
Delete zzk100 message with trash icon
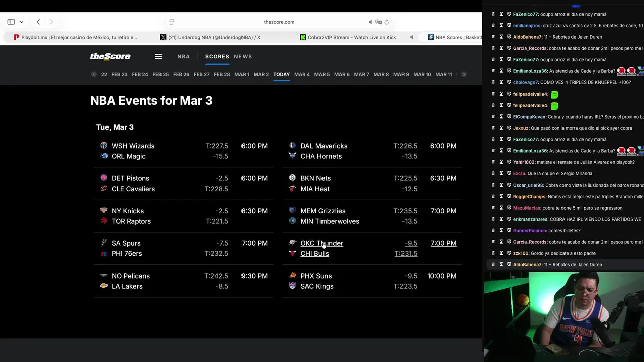[493, 253]
